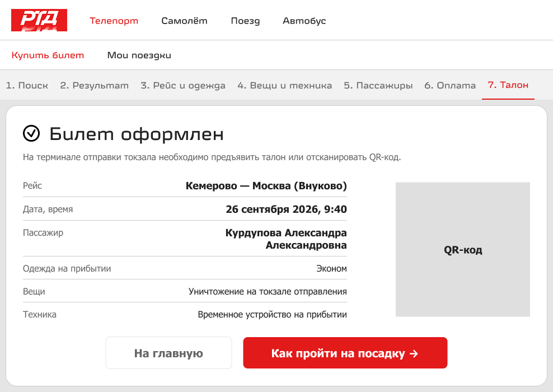Switch to the Поезд section
This screenshot has height=392, width=553.
pyautogui.click(x=246, y=21)
